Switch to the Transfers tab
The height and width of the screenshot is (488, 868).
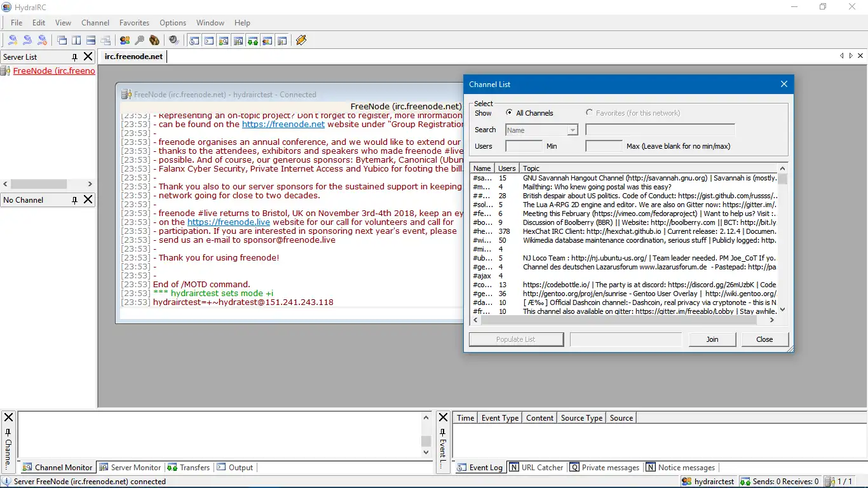(189, 467)
